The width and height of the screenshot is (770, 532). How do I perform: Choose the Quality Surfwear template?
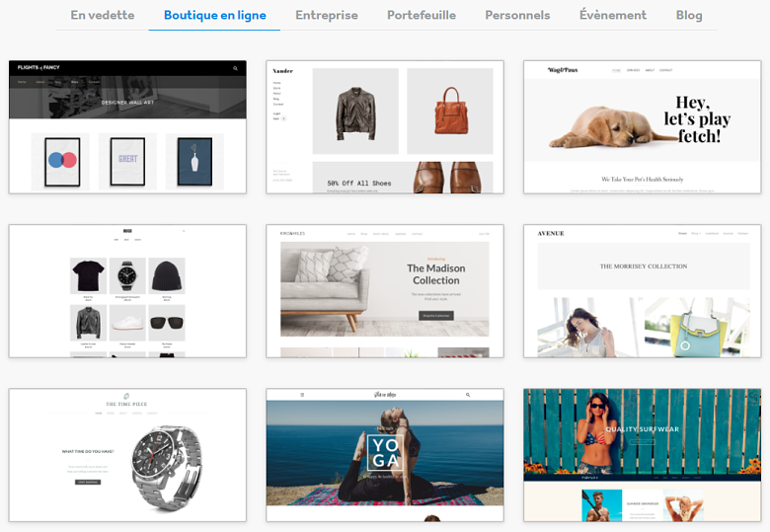coord(643,455)
